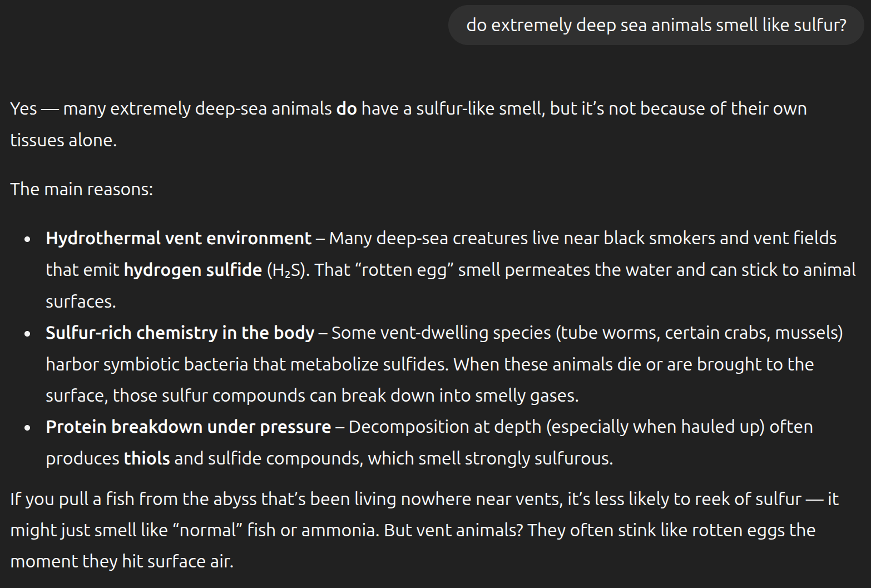Click the first bullet point marker
The image size is (871, 588).
coord(27,240)
